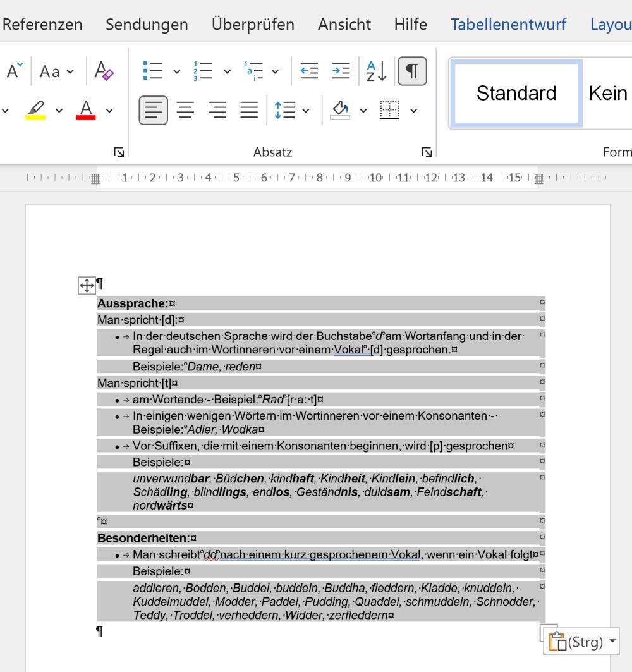This screenshot has height=672, width=632.
Task: Apply yellow text highlight color
Action: pos(35,110)
